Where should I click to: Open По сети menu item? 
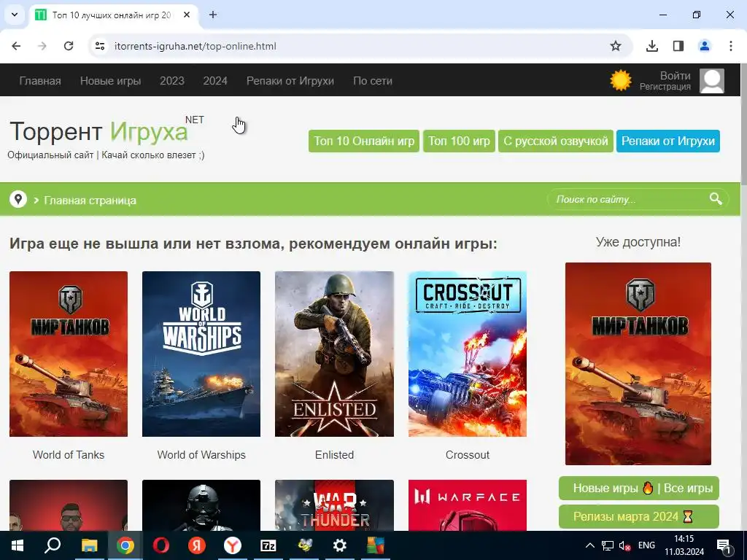pyautogui.click(x=373, y=81)
